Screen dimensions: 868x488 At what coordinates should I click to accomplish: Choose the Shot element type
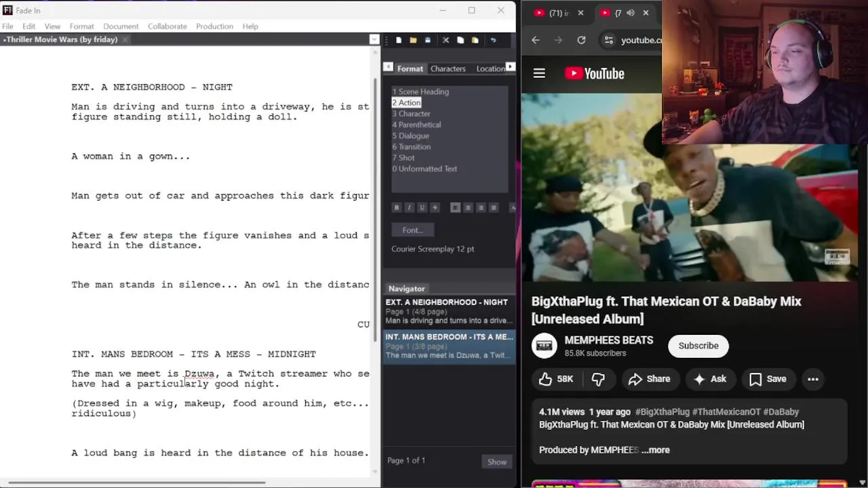pyautogui.click(x=403, y=158)
